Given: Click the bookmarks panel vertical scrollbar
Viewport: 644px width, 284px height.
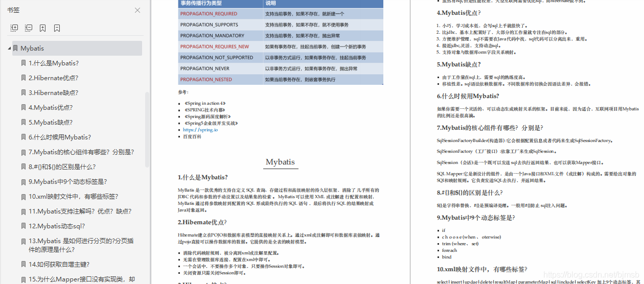Looking at the screenshot, I should (x=148, y=129).
